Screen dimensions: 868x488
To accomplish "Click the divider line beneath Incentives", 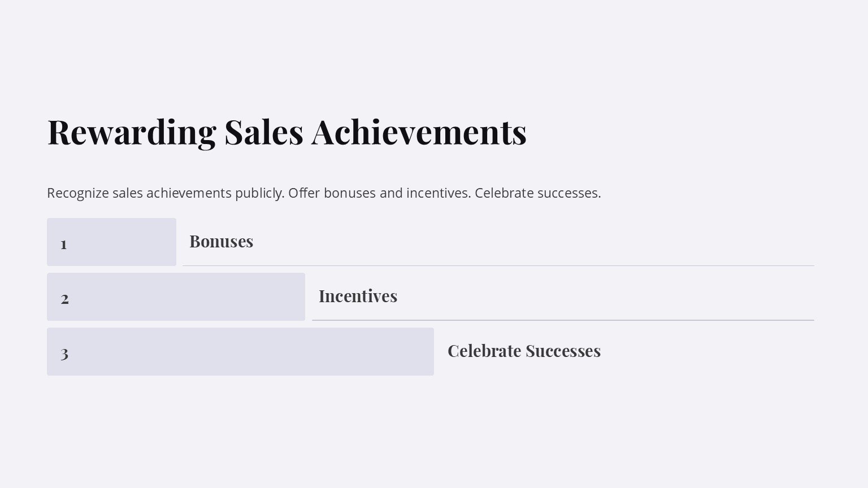I will (x=562, y=320).
